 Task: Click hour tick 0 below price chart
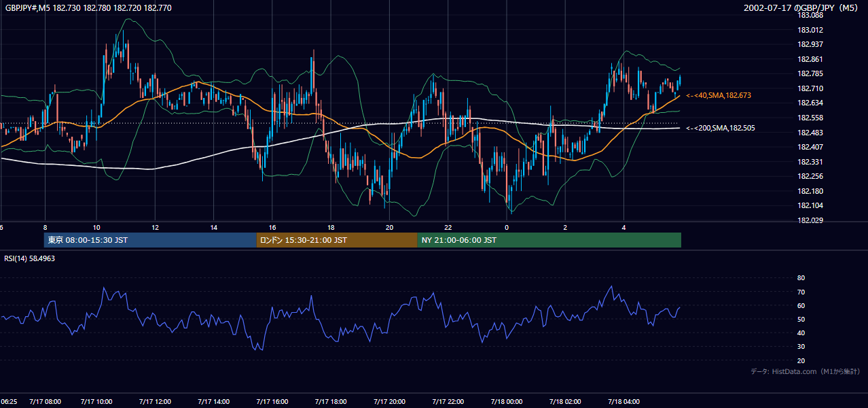click(x=507, y=227)
